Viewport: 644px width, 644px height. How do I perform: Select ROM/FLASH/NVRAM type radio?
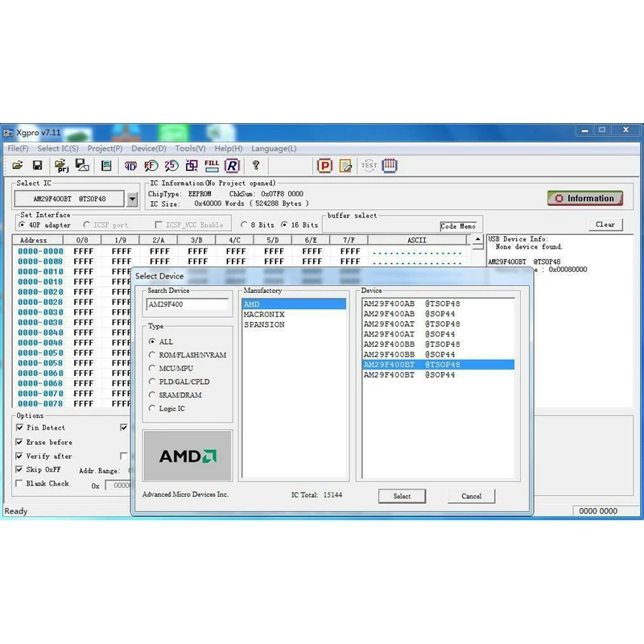click(x=152, y=355)
